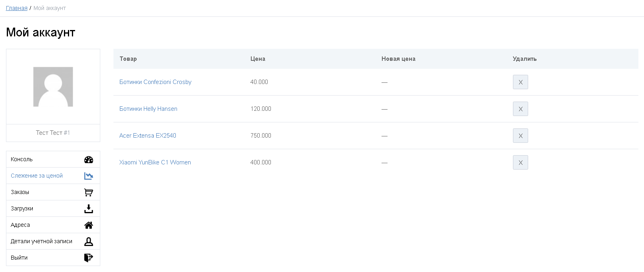The width and height of the screenshot is (644, 272).
Task: Remove Ботинки Confezioni Crosby with X button
Action: click(521, 82)
